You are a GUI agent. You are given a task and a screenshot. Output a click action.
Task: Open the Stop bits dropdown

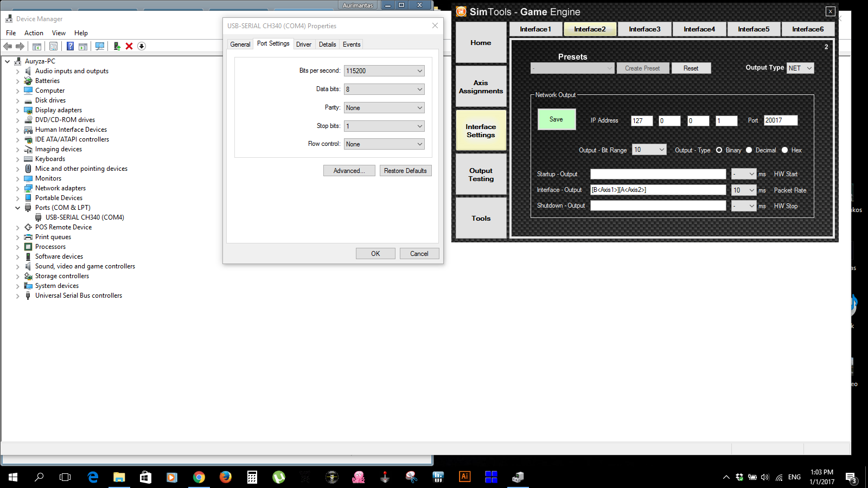click(x=384, y=126)
